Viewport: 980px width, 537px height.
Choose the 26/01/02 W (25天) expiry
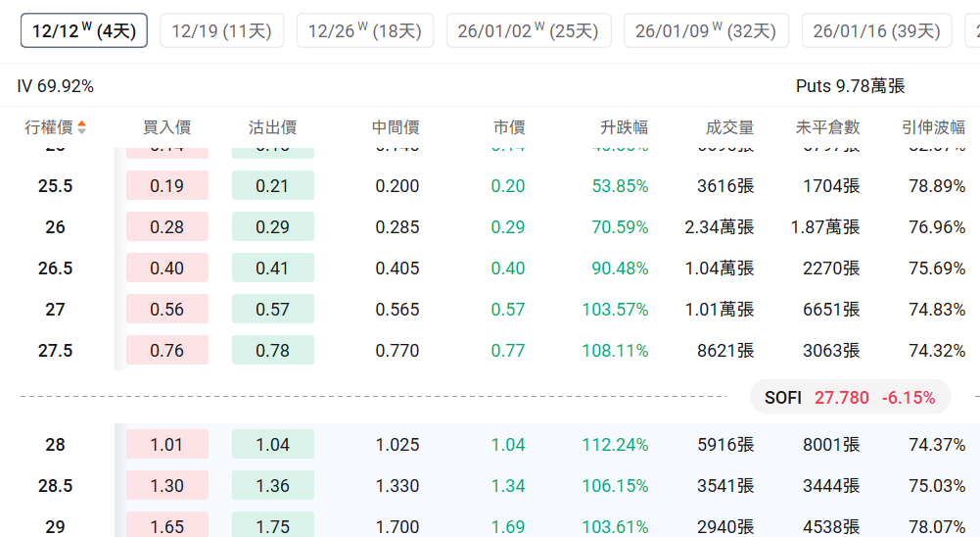(529, 31)
